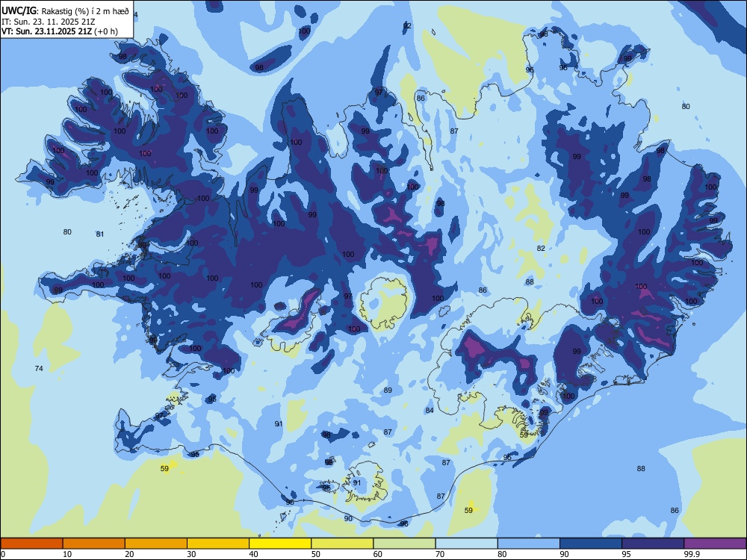Click the legend tick label '10'
The width and height of the screenshot is (747, 560).
pos(67,554)
